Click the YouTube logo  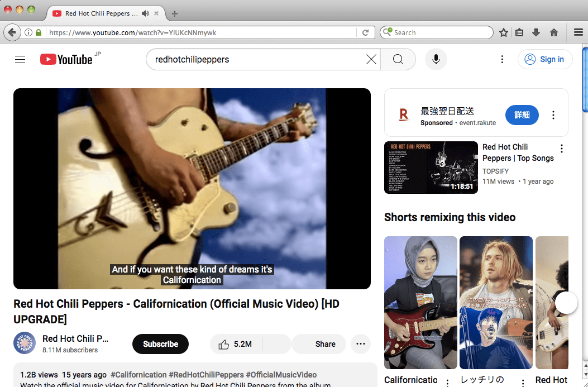[x=66, y=59]
